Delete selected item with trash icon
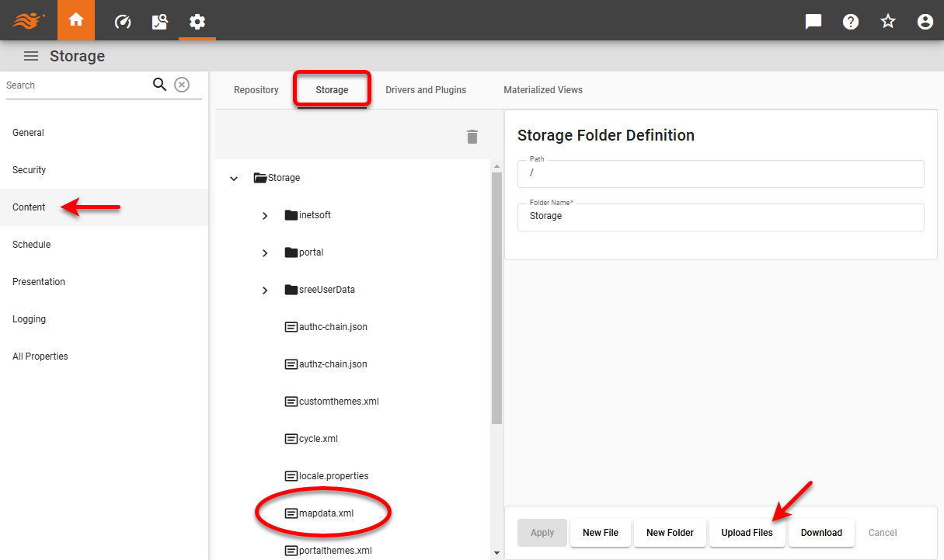Screen dimensions: 944x560 click(472, 136)
